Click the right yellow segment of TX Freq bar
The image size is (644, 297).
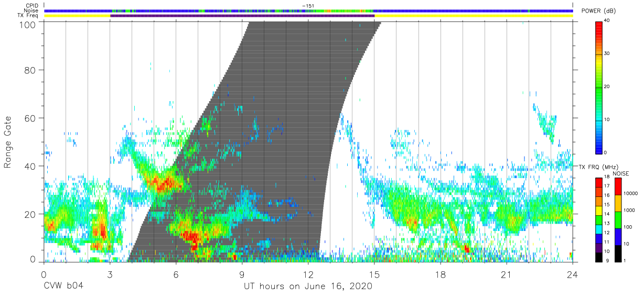coord(474,16)
